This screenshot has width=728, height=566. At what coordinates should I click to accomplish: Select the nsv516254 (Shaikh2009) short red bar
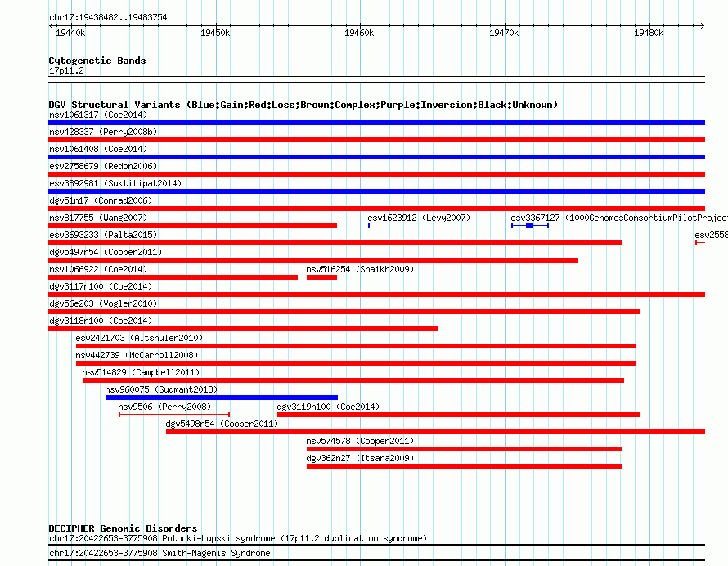tap(321, 277)
